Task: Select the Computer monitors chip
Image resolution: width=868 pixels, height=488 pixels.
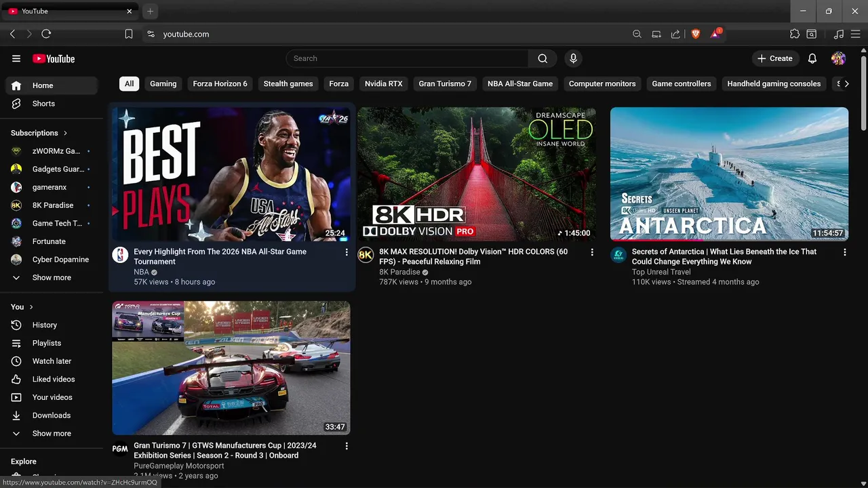Action: coord(602,84)
